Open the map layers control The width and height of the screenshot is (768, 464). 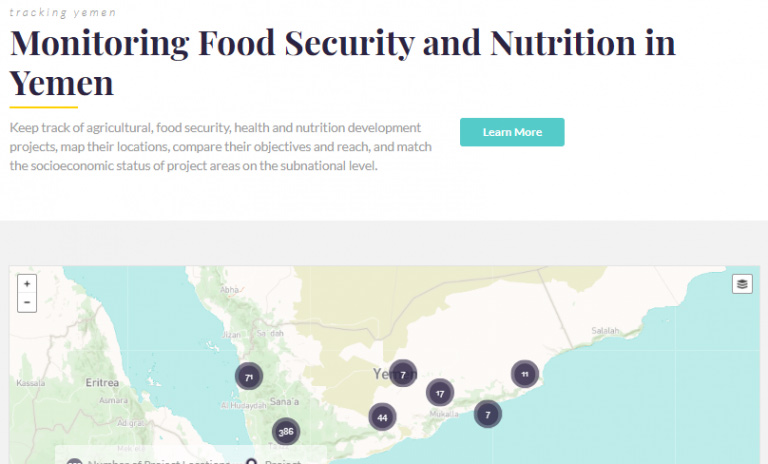coord(742,284)
